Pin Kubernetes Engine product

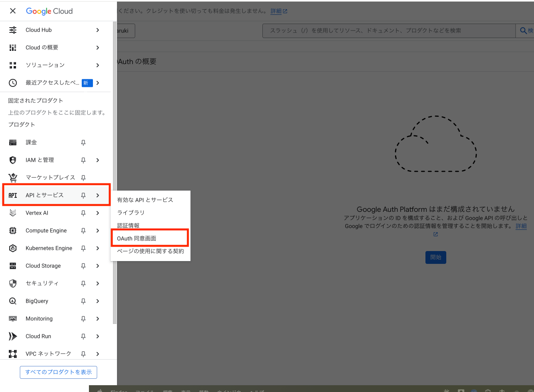83,248
